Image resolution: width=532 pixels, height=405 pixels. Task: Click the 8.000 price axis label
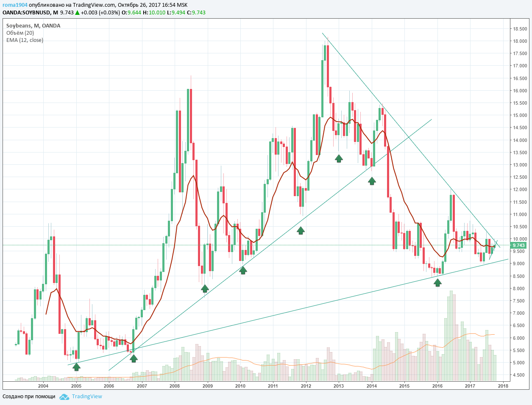point(520,288)
